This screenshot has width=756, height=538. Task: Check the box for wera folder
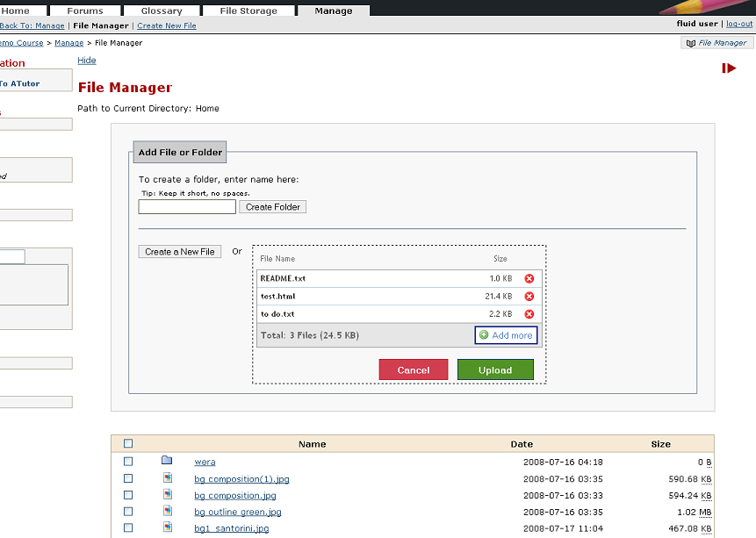point(128,462)
